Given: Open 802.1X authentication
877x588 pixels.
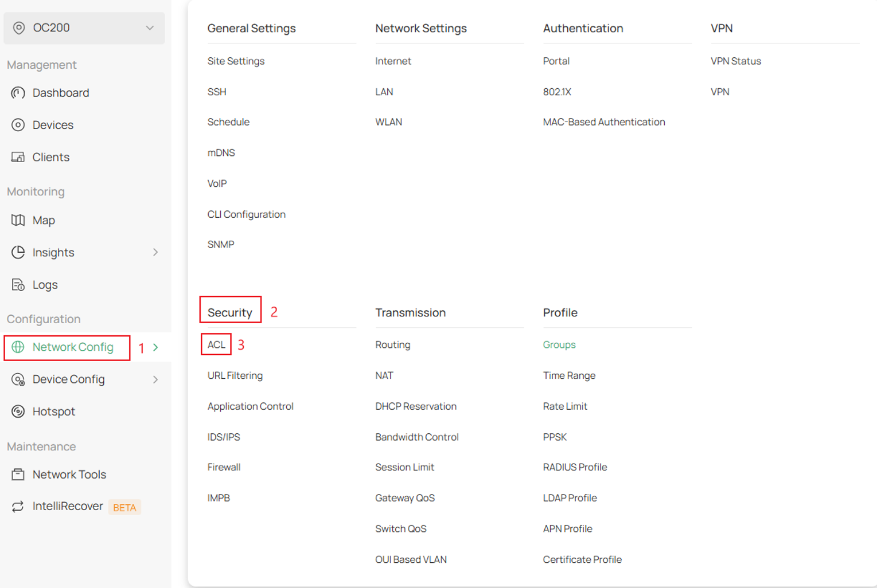Looking at the screenshot, I should tap(557, 92).
